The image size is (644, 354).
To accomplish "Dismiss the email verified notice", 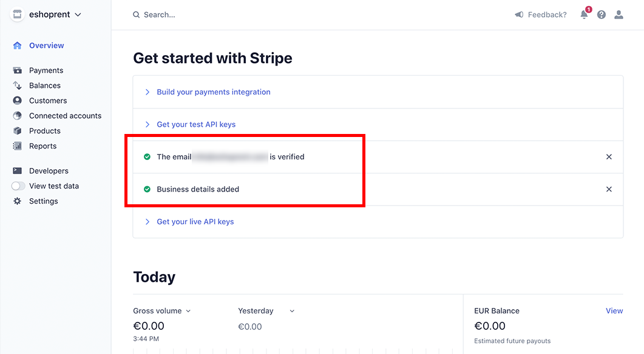I will [609, 157].
